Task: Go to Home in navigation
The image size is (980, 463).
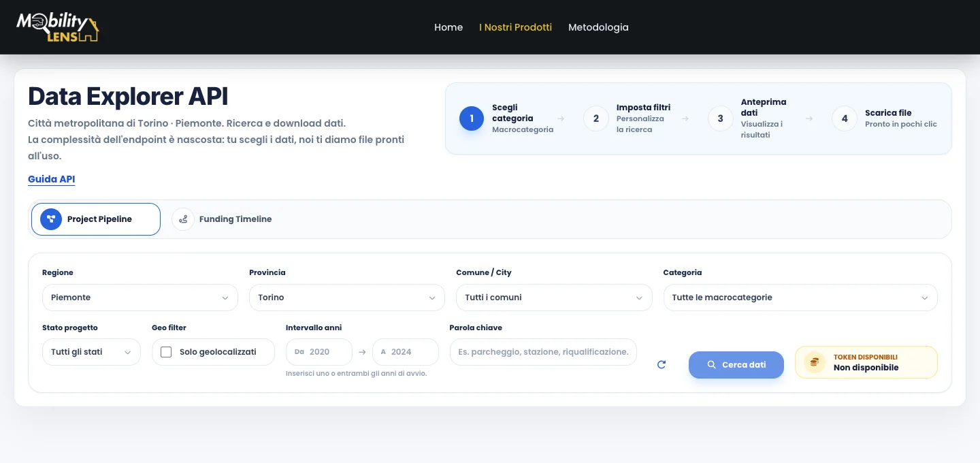Action: [448, 27]
